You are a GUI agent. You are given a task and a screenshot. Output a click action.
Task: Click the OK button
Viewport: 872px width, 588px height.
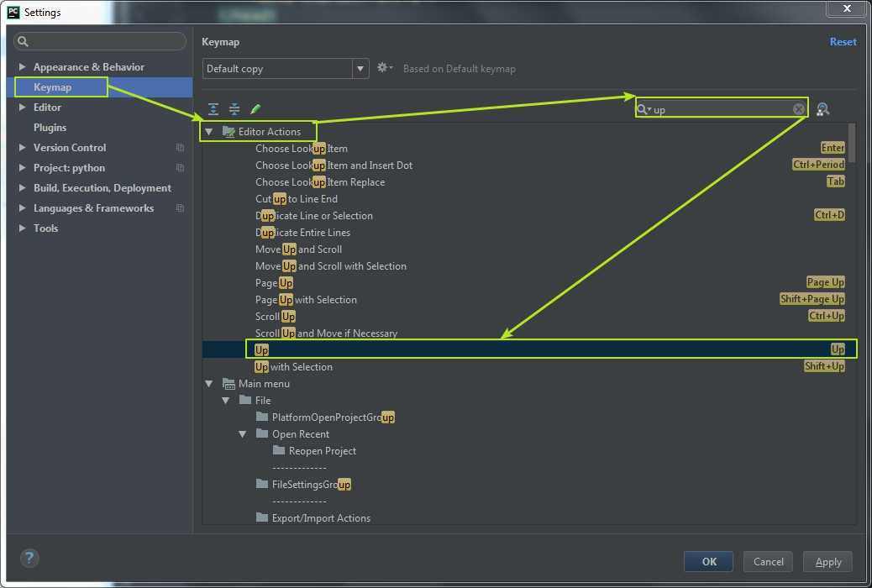(708, 561)
